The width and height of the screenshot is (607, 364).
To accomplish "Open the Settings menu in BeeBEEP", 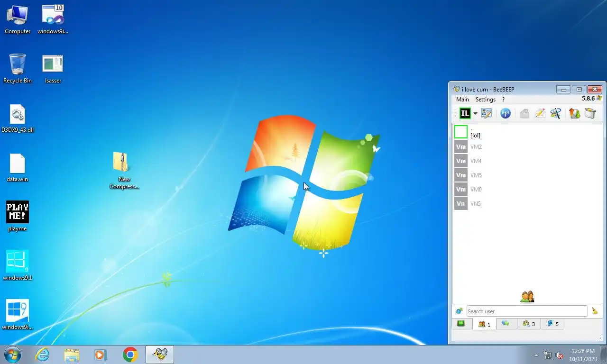I will click(486, 100).
